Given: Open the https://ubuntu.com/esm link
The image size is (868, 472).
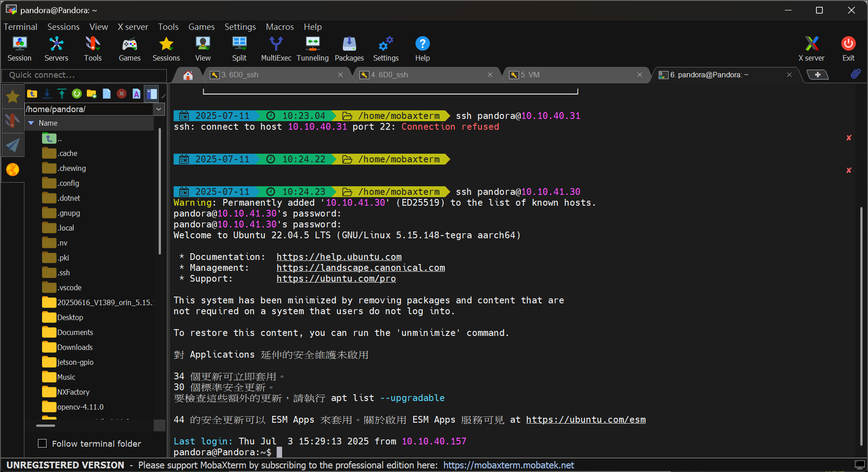Looking at the screenshot, I should (x=585, y=420).
